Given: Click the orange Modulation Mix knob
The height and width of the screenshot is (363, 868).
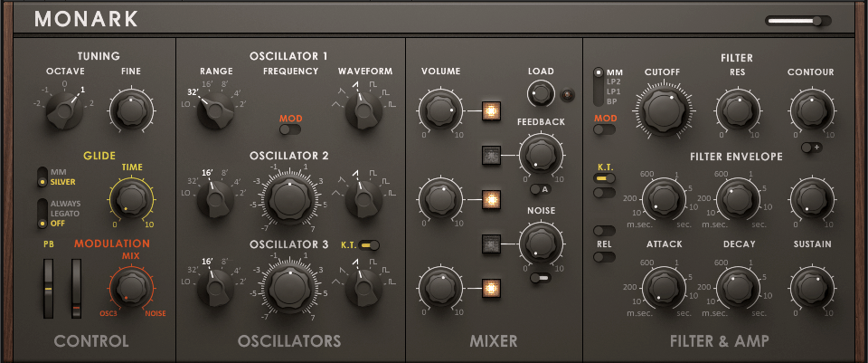Looking at the screenshot, I should click(132, 288).
